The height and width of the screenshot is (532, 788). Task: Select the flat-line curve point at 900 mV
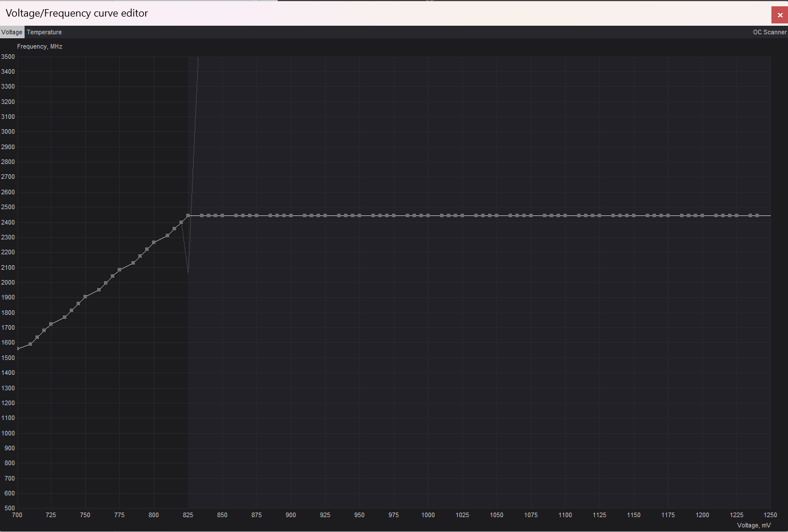click(x=291, y=215)
